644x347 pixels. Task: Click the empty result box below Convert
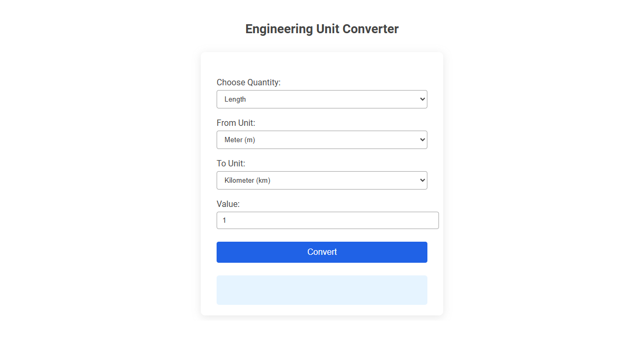click(x=321, y=290)
